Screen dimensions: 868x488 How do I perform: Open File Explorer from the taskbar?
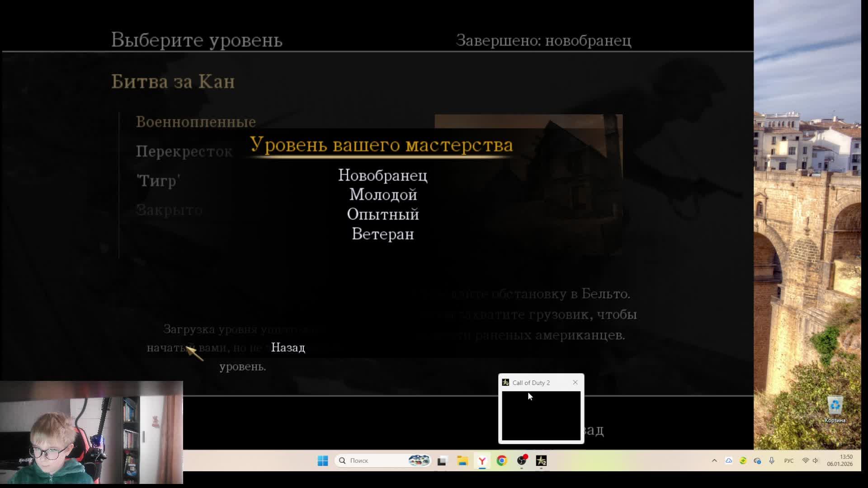tap(462, 461)
